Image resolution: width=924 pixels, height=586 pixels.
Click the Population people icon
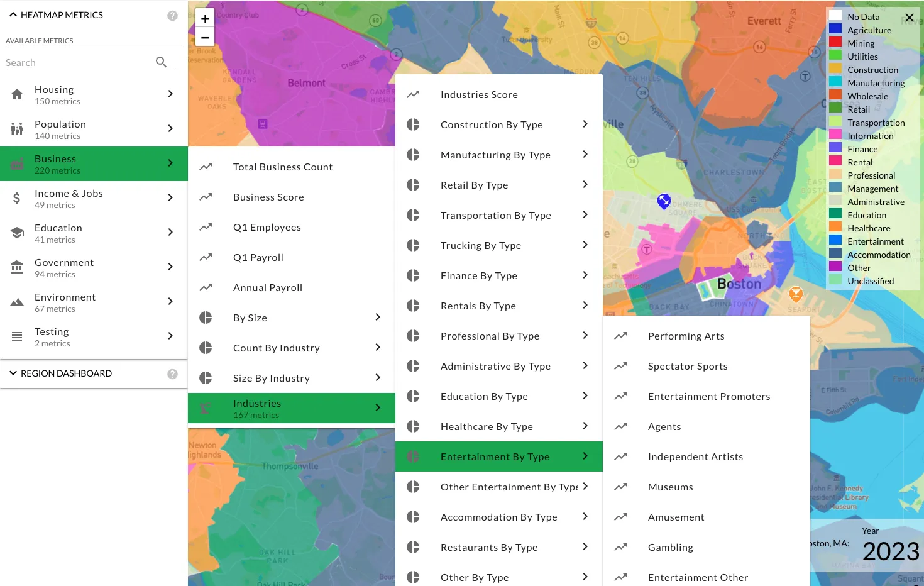coord(16,128)
